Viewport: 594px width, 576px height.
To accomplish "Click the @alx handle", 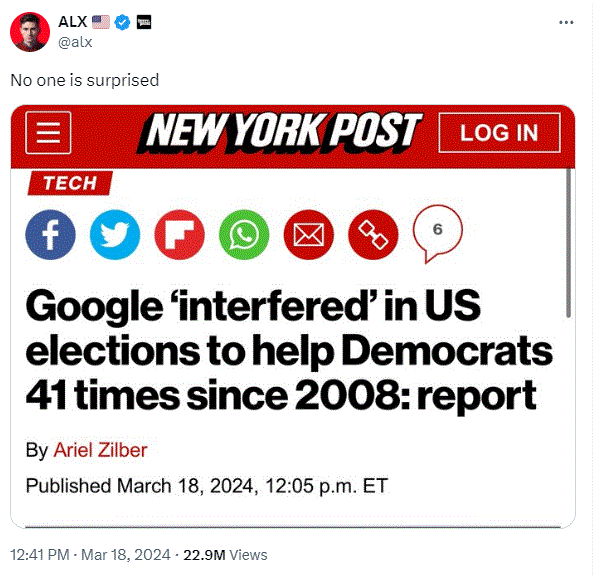I will pyautogui.click(x=75, y=42).
